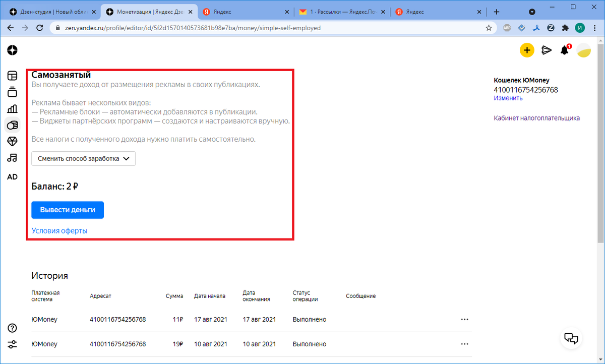The width and height of the screenshot is (605, 364).
Task: Click the yellow plus create button
Action: pyautogui.click(x=527, y=50)
